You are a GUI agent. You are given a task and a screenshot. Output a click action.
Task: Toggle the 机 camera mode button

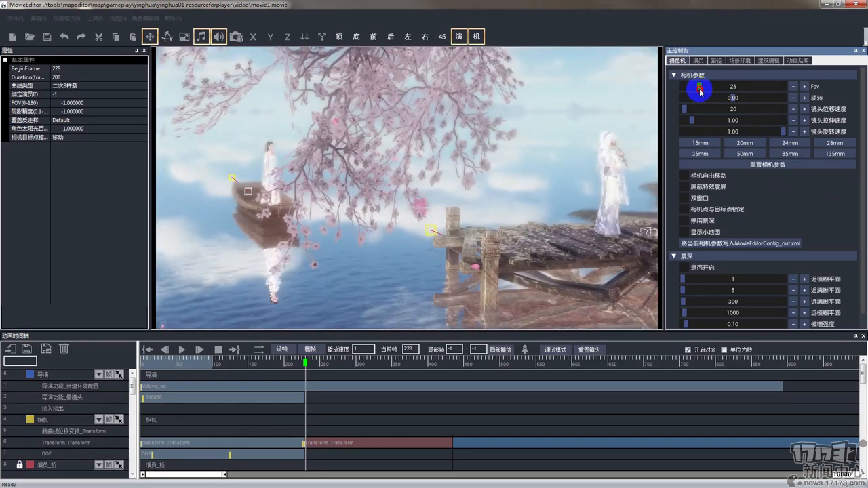[477, 37]
